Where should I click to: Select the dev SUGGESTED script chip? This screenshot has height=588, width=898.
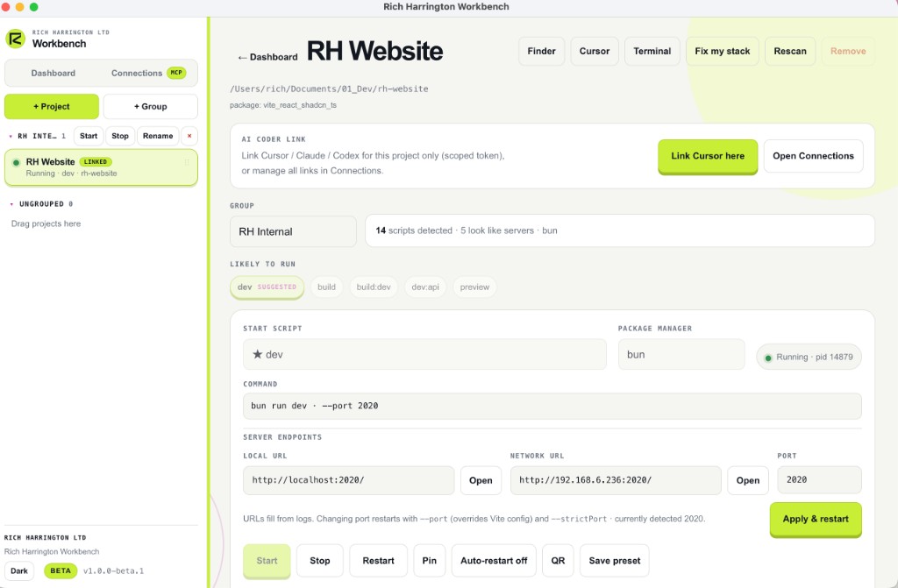267,287
